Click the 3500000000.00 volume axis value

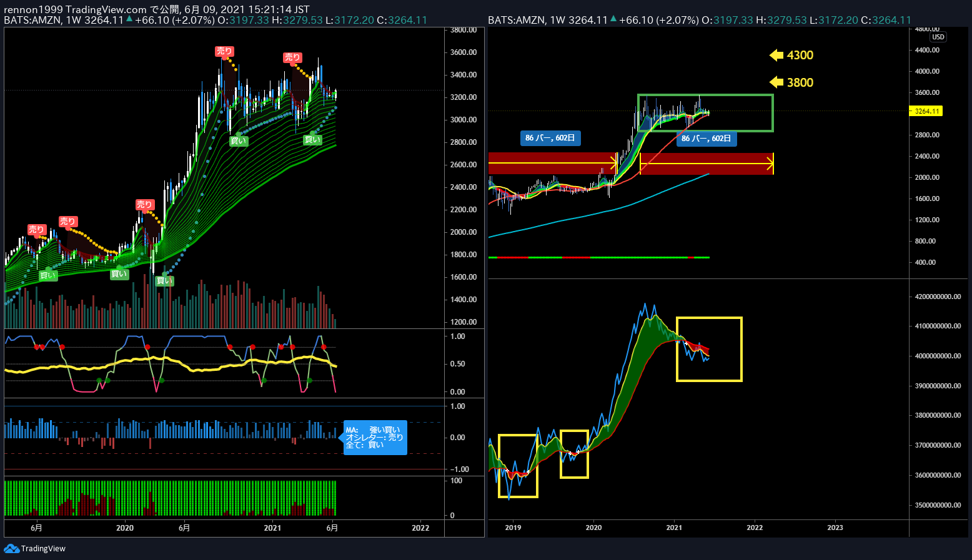[x=938, y=505]
